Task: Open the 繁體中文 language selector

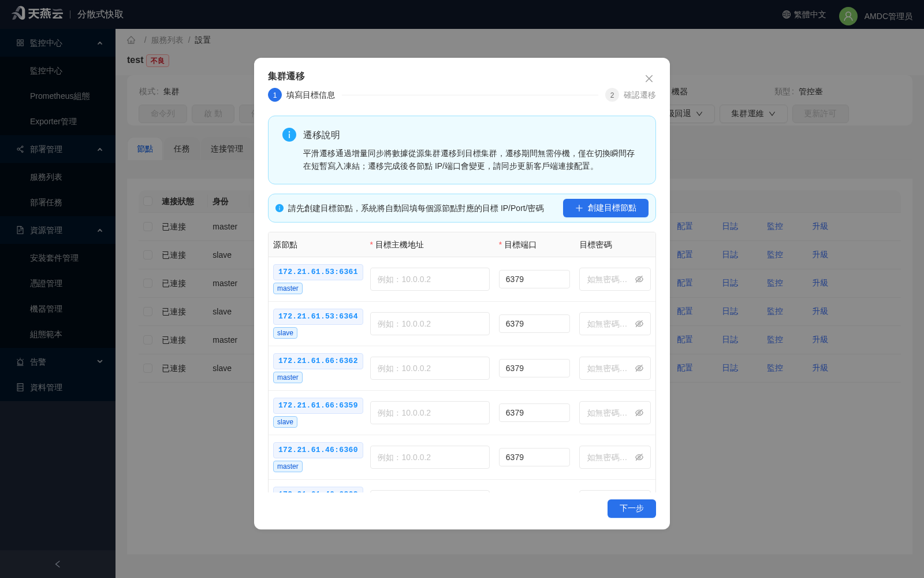Action: tap(804, 14)
